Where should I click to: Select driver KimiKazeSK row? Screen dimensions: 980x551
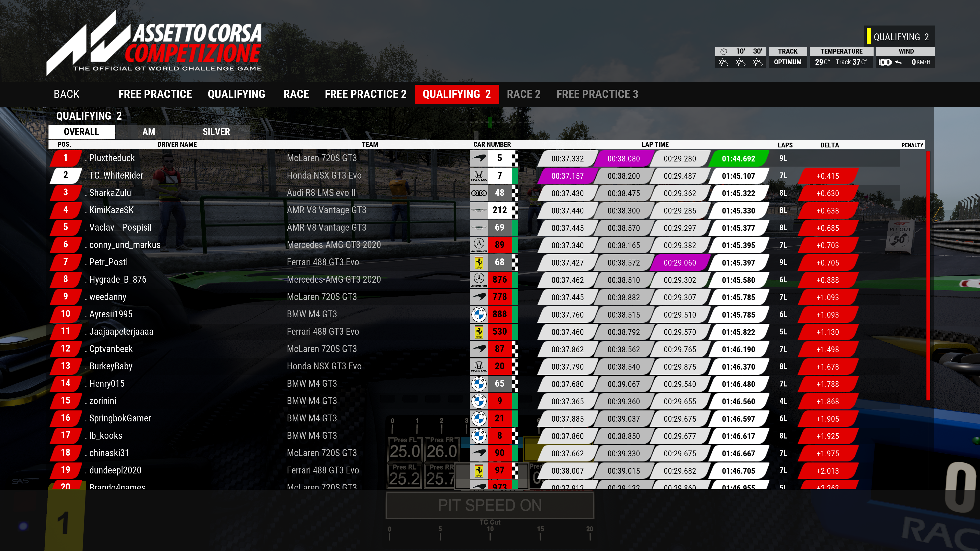[474, 210]
